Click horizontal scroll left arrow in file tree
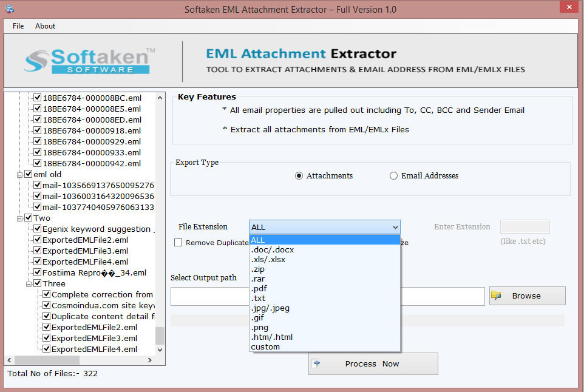584x392 pixels. [x=9, y=360]
